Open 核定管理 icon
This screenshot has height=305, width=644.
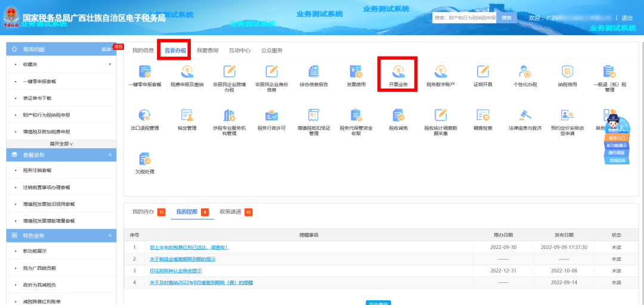tap(187, 116)
